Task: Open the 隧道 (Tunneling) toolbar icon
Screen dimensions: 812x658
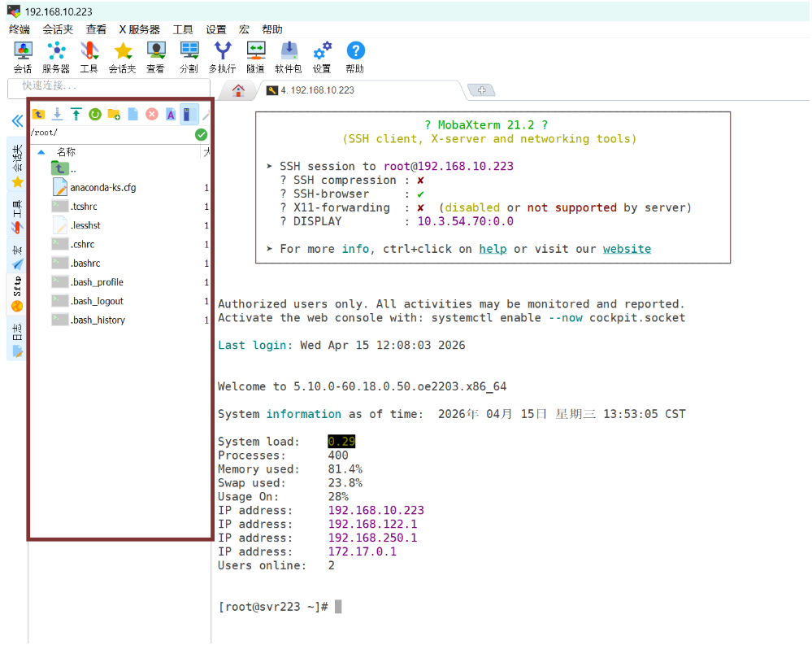Action: tap(255, 57)
